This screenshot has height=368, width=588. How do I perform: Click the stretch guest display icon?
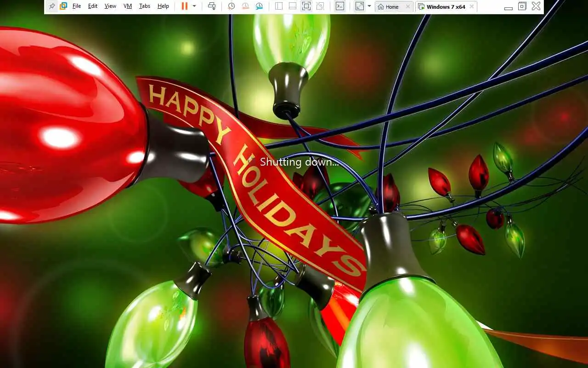click(x=360, y=6)
